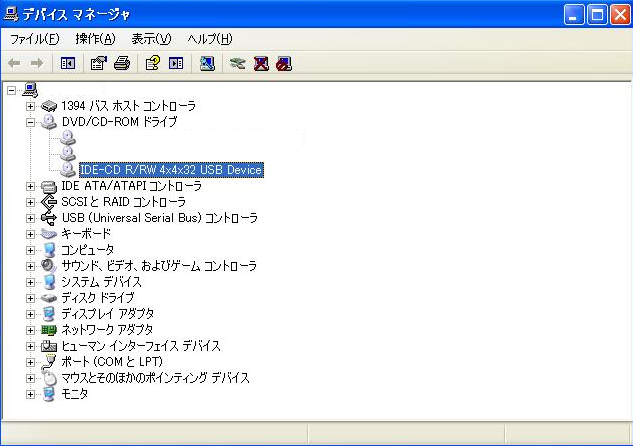Click the IDE ATA/ATAPI controller icon

49,186
